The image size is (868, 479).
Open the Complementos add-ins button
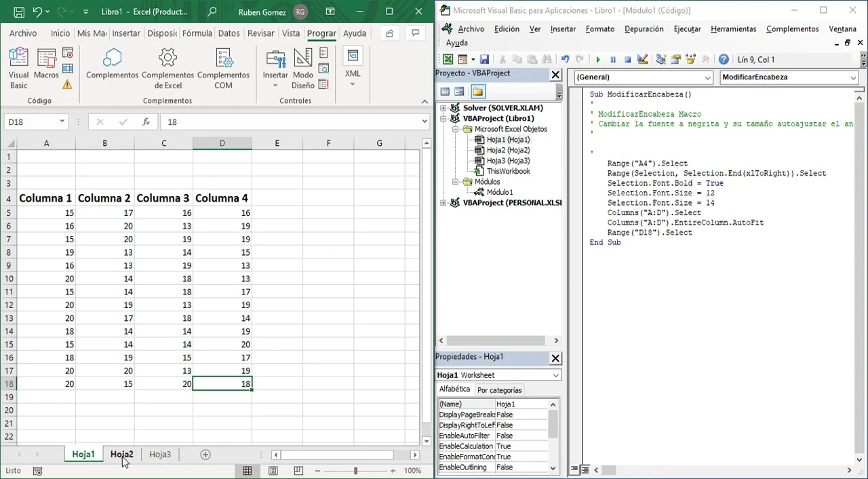112,64
